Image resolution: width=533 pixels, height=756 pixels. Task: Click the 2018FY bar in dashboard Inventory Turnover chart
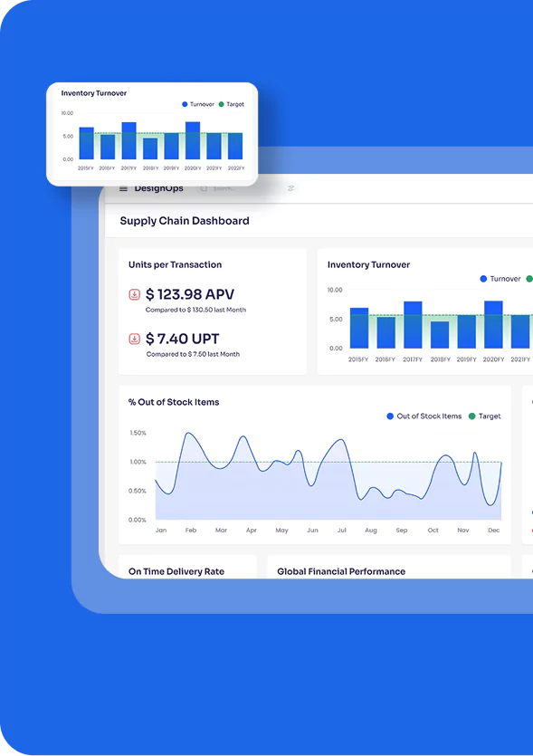pos(440,335)
